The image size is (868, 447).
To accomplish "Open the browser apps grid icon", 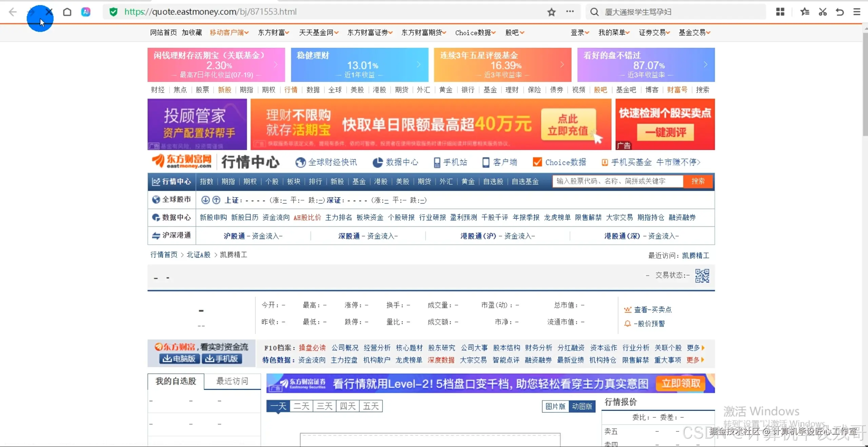I will (x=780, y=12).
